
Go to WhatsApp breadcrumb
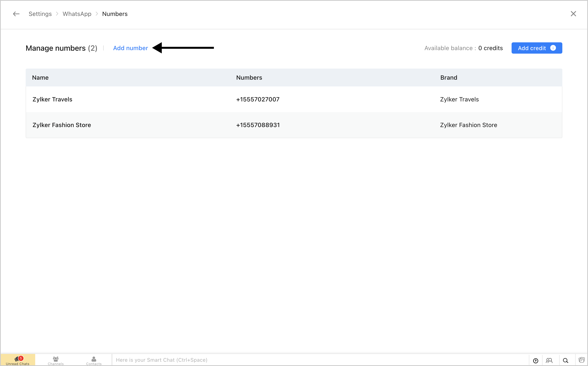tap(77, 14)
